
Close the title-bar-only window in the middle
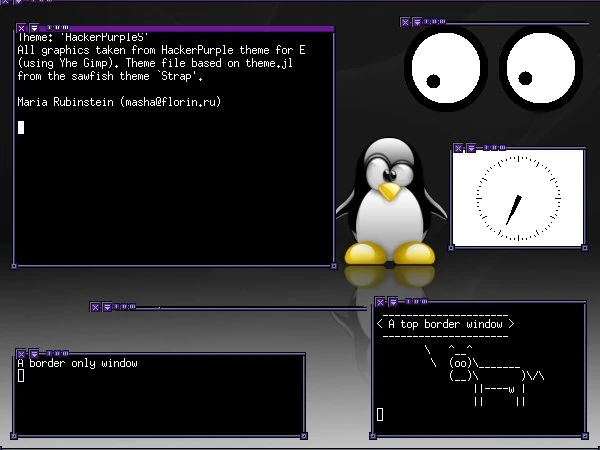click(x=95, y=307)
